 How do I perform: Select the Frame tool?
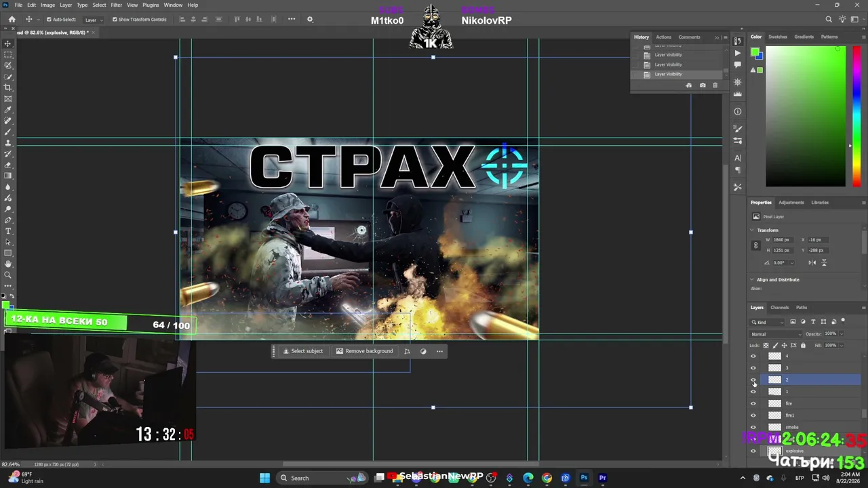pos(8,98)
